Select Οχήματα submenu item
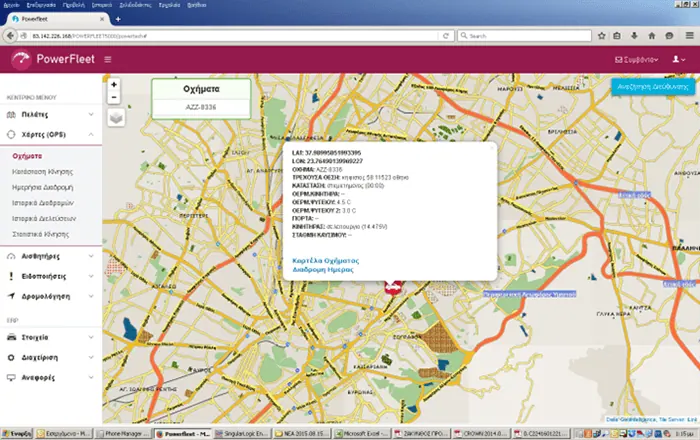 (27, 156)
